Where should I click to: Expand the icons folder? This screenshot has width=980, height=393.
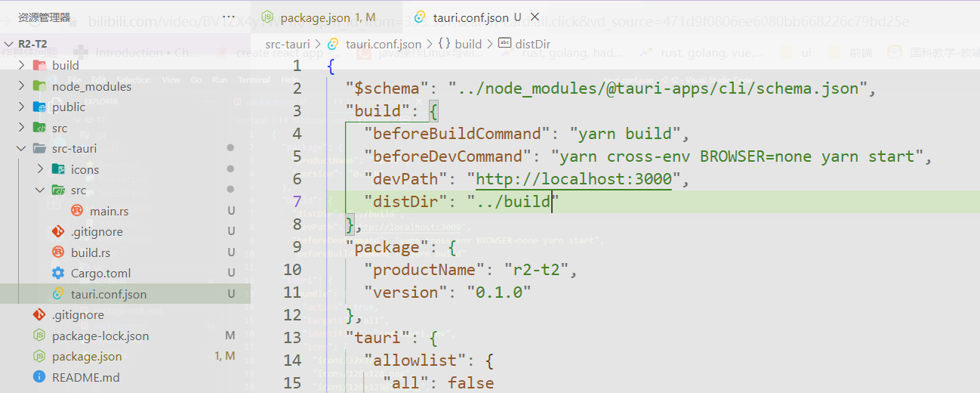tap(40, 169)
